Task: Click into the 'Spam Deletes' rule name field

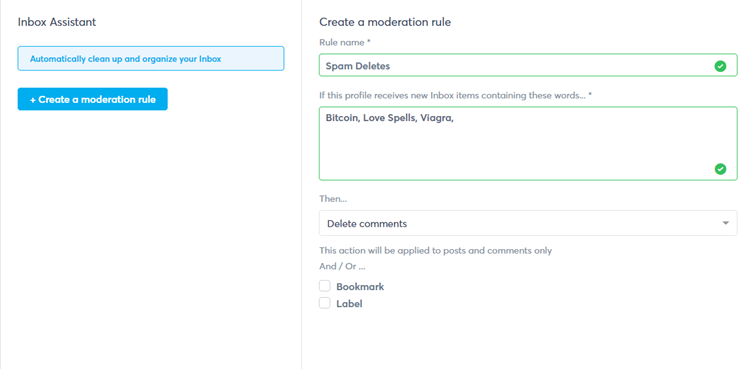Action: pos(528,65)
